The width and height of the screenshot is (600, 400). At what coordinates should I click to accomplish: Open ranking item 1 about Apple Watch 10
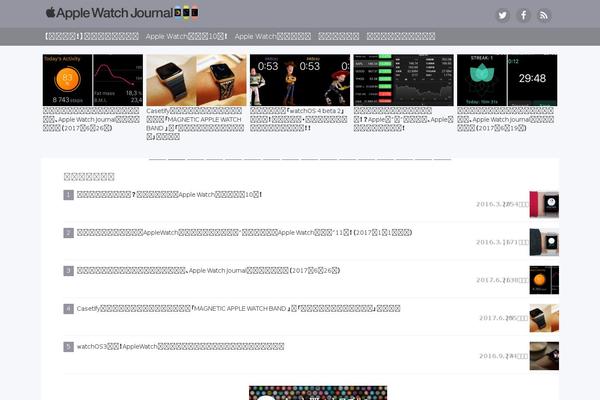click(169, 194)
